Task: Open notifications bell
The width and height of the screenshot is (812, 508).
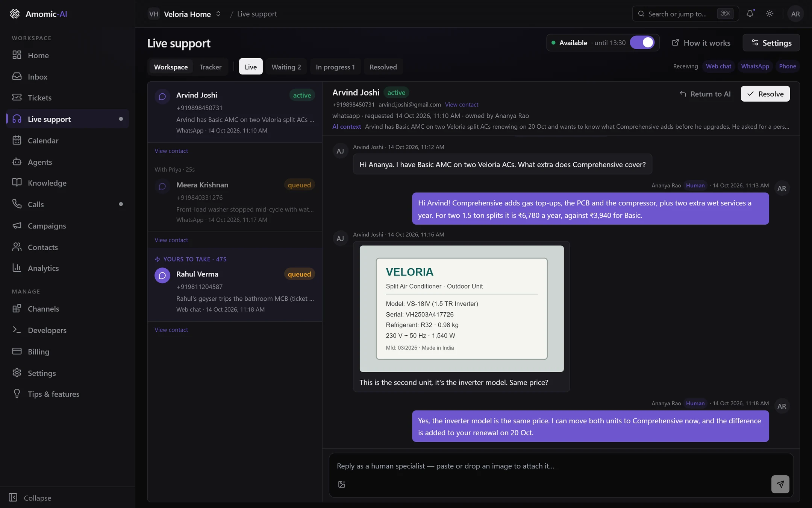Action: point(750,14)
